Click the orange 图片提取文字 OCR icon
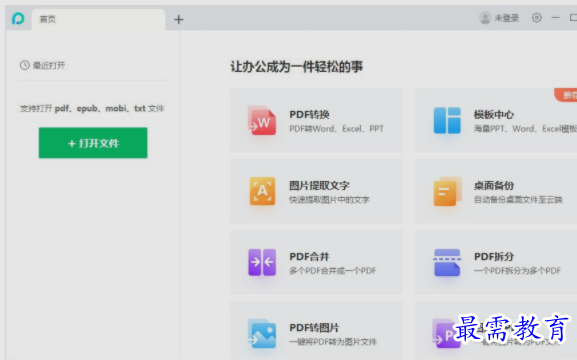This screenshot has width=577, height=360. 262,191
